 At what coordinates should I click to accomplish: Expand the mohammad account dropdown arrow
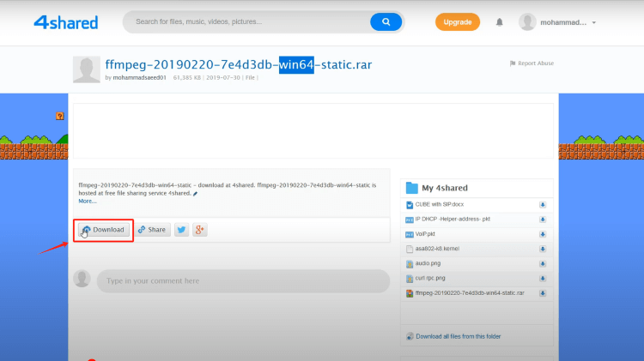tap(594, 22)
